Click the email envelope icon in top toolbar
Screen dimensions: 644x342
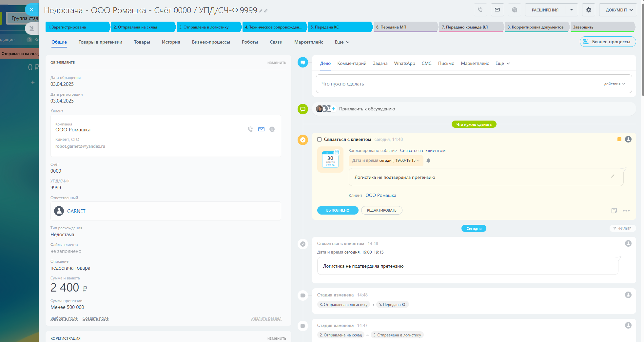pos(497,10)
